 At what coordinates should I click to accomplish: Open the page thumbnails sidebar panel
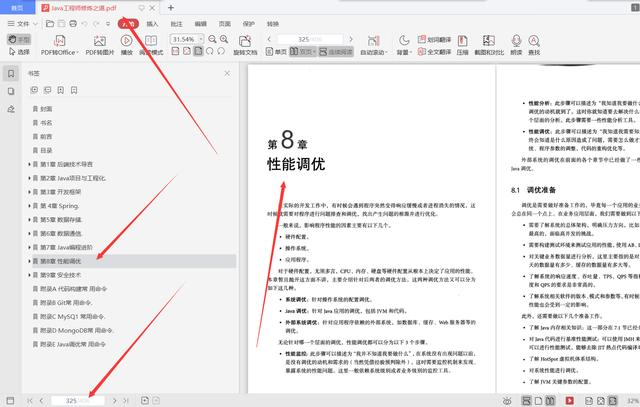click(11, 91)
